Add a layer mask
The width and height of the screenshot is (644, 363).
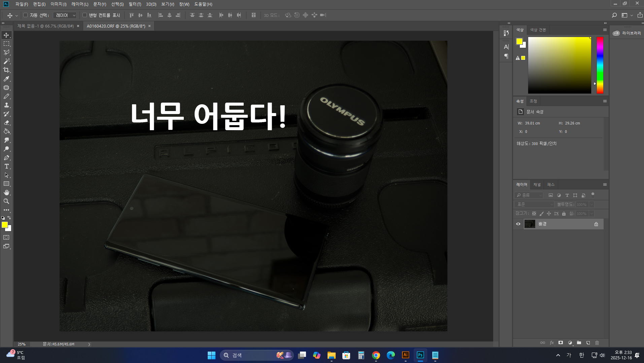pyautogui.click(x=561, y=343)
